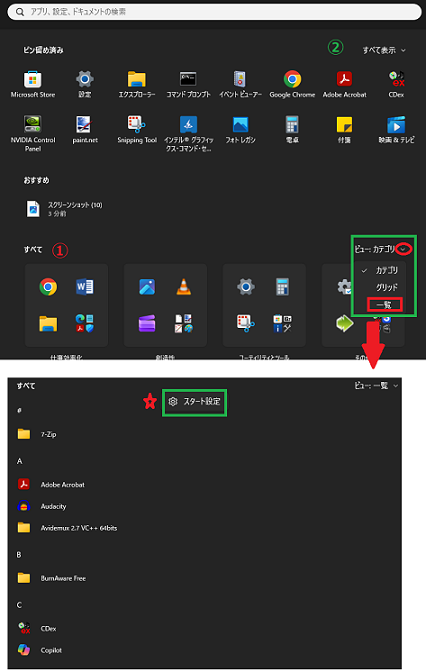Open Adobe Acrobat pinned icon

(344, 84)
